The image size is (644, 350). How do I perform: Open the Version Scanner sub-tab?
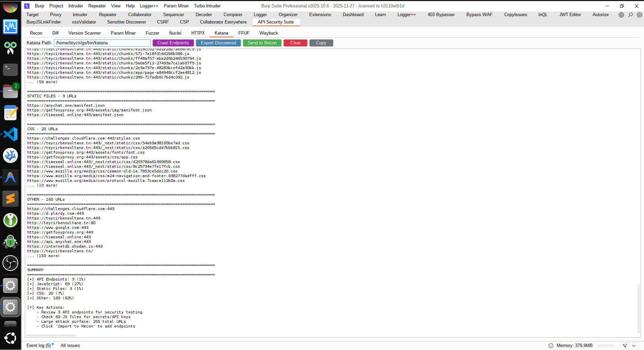click(85, 33)
